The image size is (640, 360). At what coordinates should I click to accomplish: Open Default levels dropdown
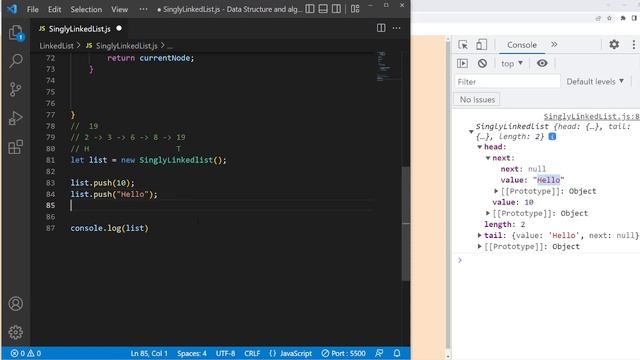tap(595, 81)
